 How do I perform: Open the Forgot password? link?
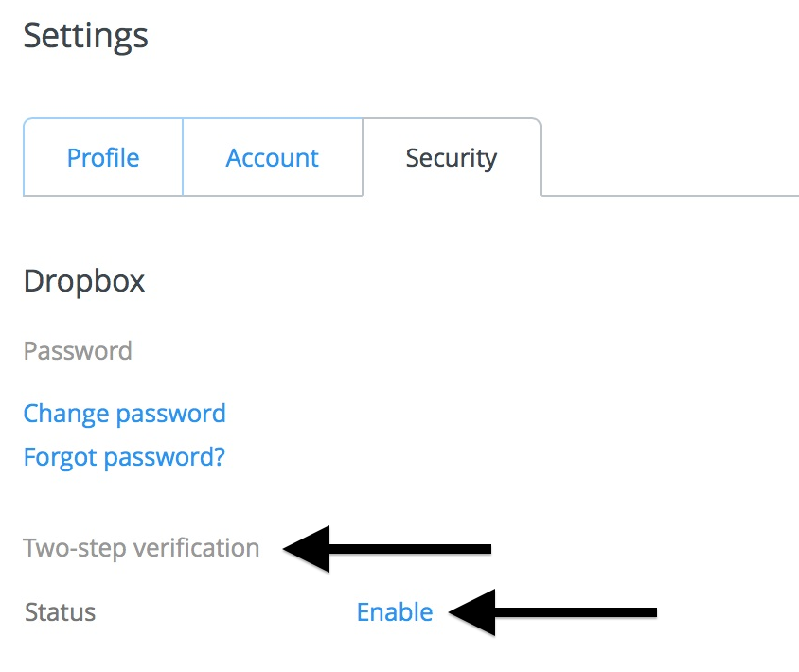coord(124,457)
